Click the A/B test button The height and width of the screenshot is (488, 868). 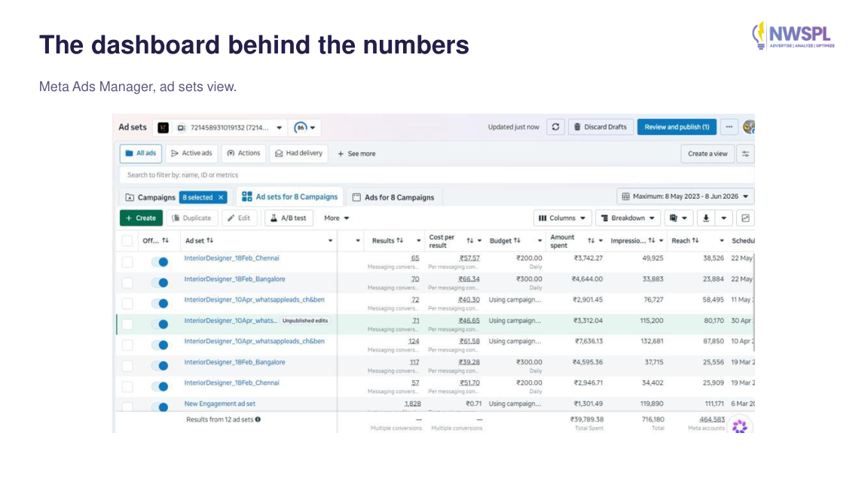pos(289,218)
